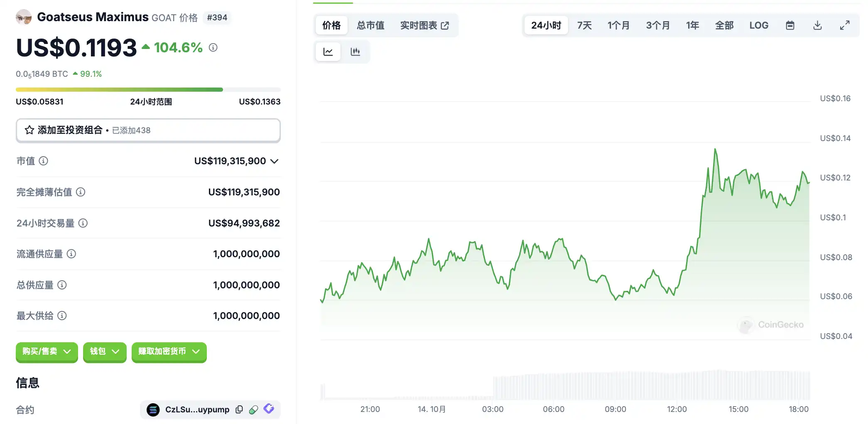Set chart range to 1个月

pos(618,26)
